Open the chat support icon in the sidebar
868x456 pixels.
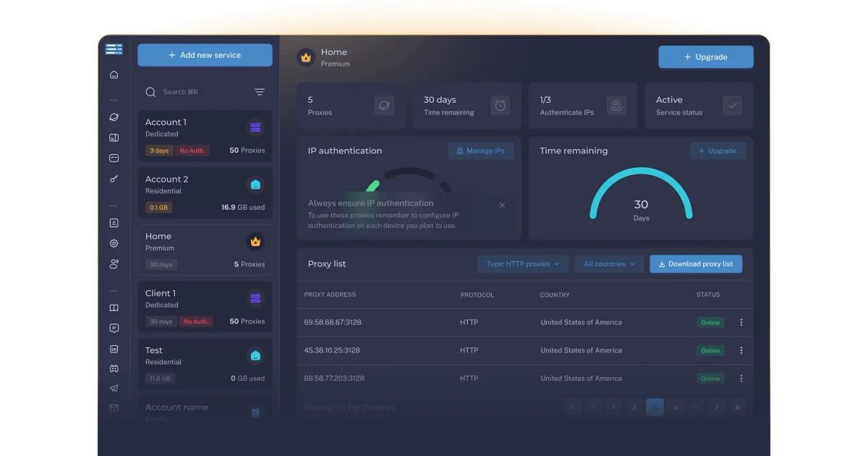point(114,329)
